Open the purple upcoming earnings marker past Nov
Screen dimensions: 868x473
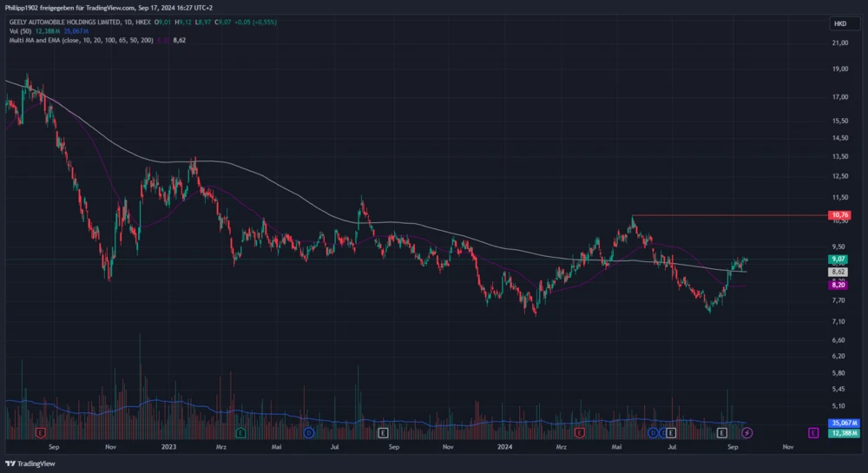pyautogui.click(x=813, y=432)
